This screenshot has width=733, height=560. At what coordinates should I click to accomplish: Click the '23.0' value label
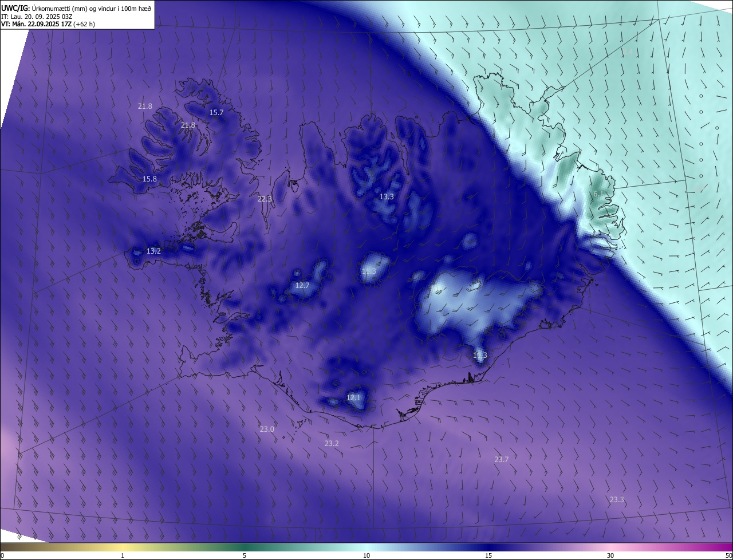click(267, 429)
